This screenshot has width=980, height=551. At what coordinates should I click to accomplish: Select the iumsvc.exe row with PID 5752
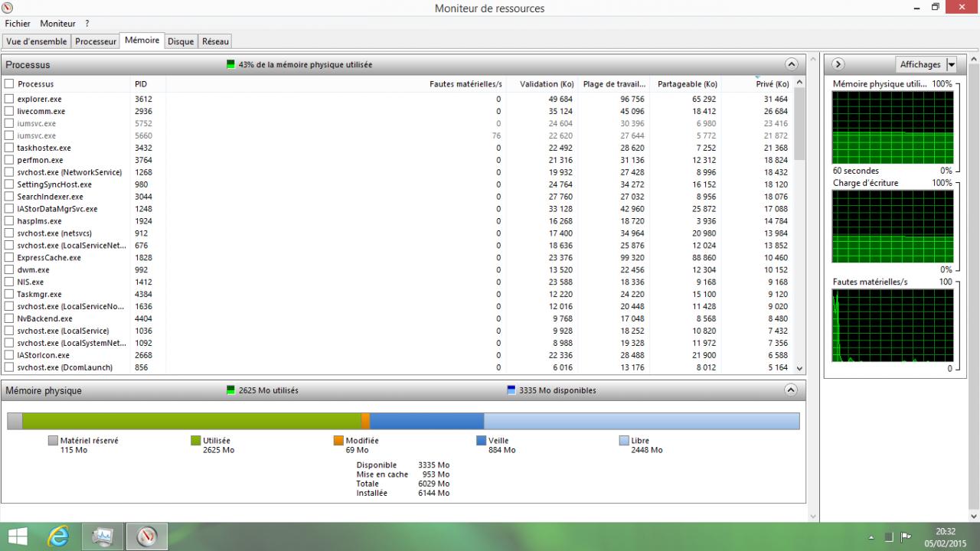[398, 123]
